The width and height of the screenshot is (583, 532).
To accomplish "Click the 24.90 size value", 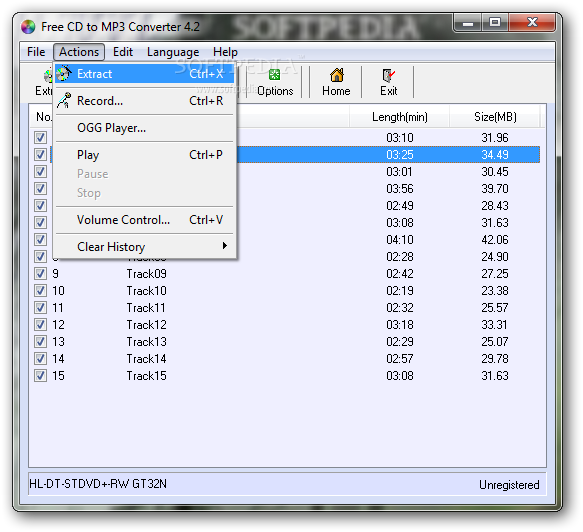I will pyautogui.click(x=495, y=257).
